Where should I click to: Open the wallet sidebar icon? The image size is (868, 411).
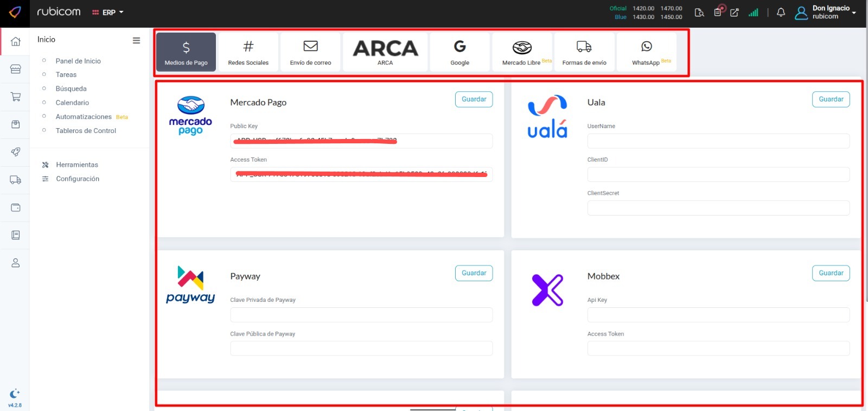(16, 207)
